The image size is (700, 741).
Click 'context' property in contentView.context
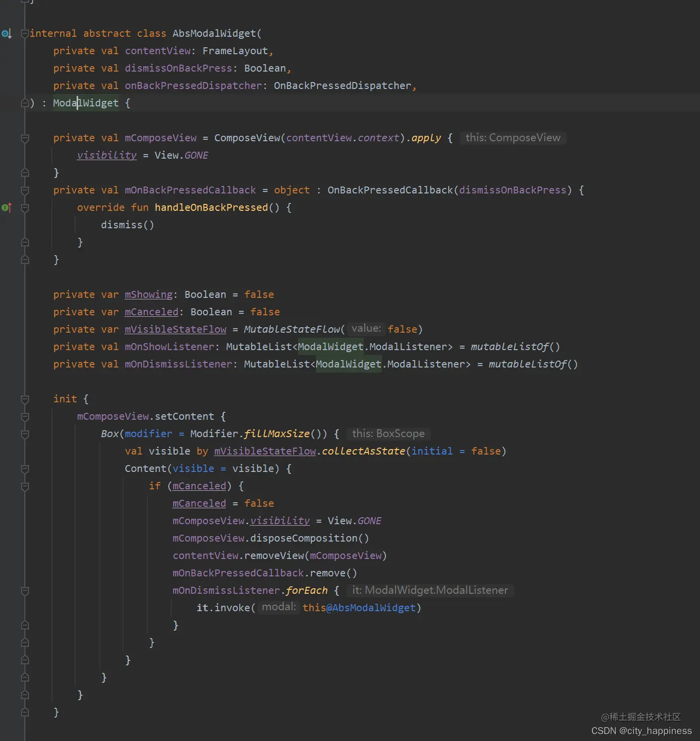[x=379, y=138]
